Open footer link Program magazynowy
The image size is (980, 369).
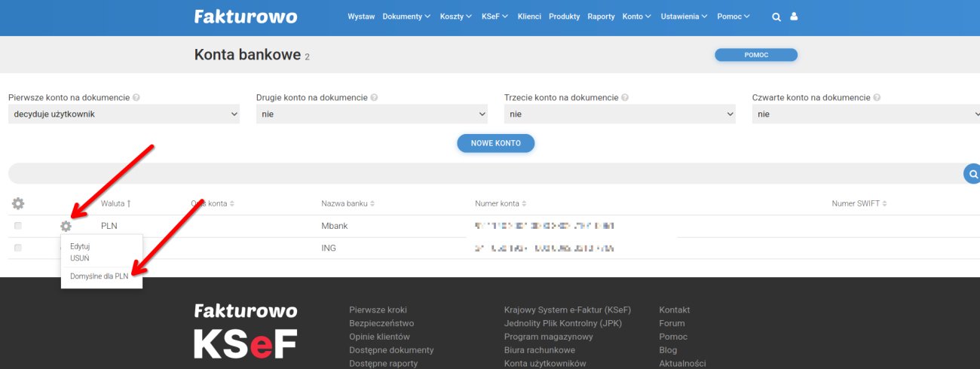click(549, 337)
